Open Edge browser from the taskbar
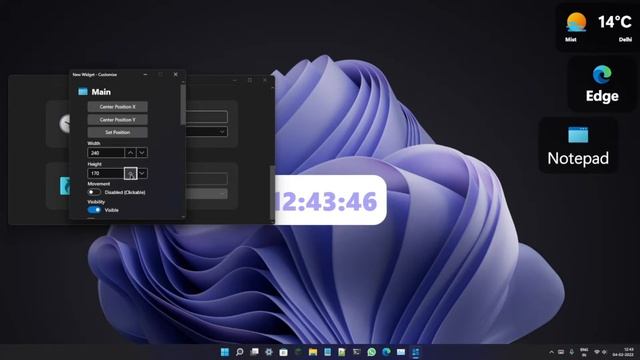Viewport: 640px width, 360px height. pos(386,352)
